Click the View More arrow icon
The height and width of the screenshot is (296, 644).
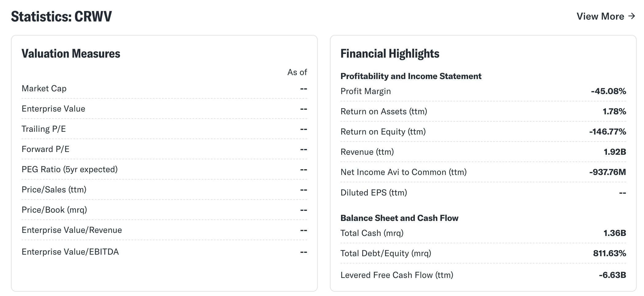click(631, 16)
